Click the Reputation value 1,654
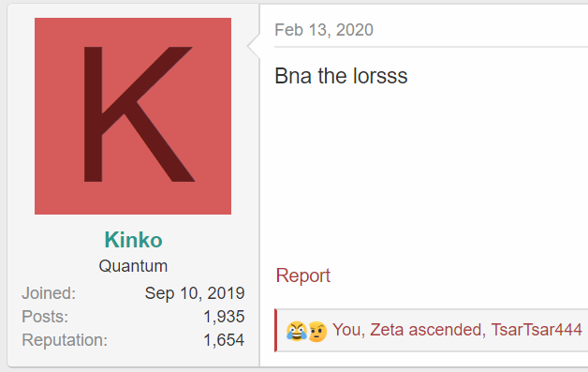This screenshot has height=372, width=588. [224, 340]
